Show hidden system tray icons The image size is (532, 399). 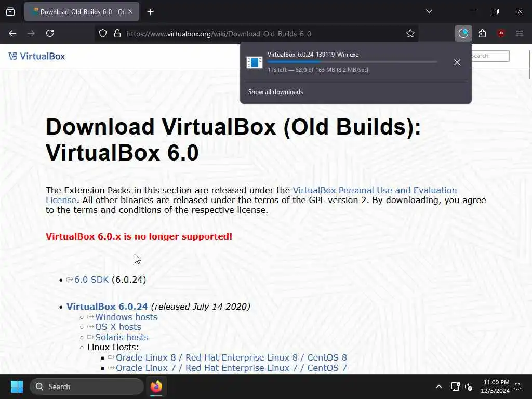click(x=438, y=387)
